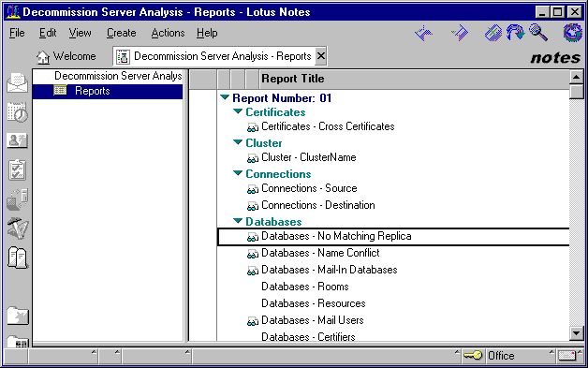Minimize the Lotus Notes window

coord(542,12)
